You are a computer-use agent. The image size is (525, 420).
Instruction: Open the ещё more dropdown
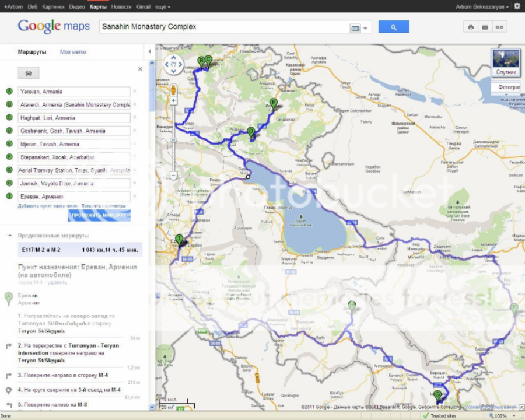tap(163, 7)
